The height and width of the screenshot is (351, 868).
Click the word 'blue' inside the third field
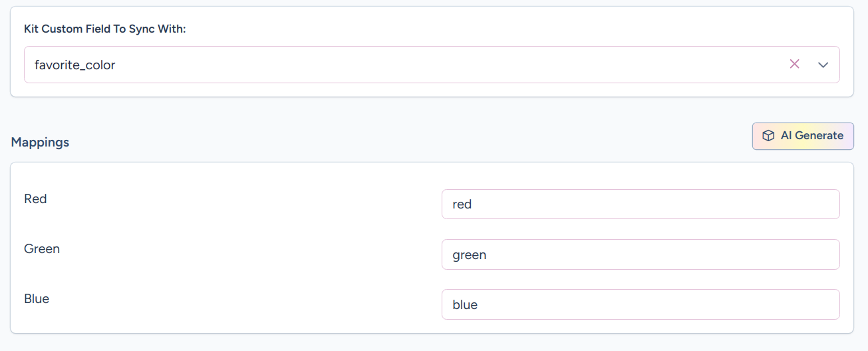[465, 304]
